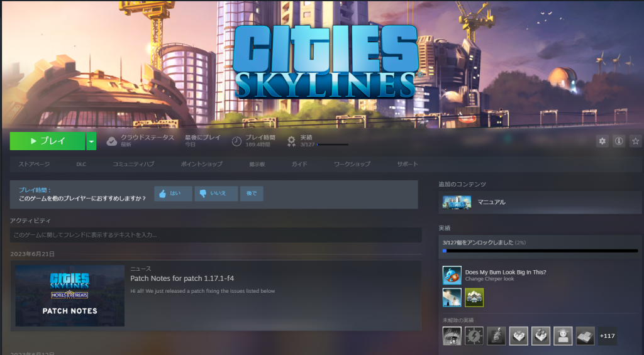Open the コミュニティハブ tab
The image size is (644, 355).
pyautogui.click(x=133, y=164)
